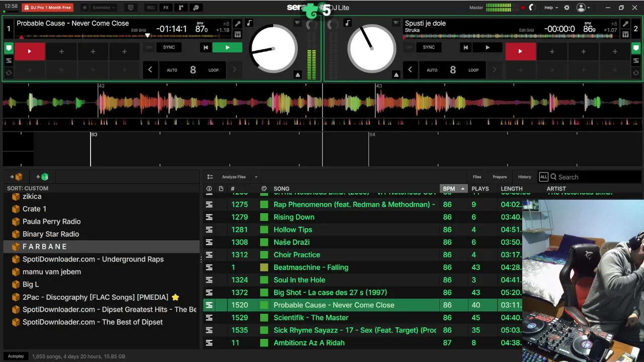Select F A R B A N E crate
Screen dimensions: 644x362
tap(102, 246)
